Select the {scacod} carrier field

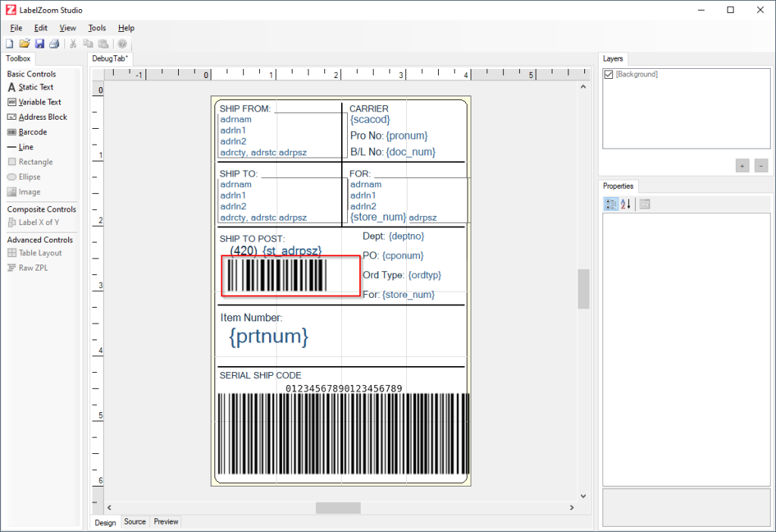click(370, 120)
